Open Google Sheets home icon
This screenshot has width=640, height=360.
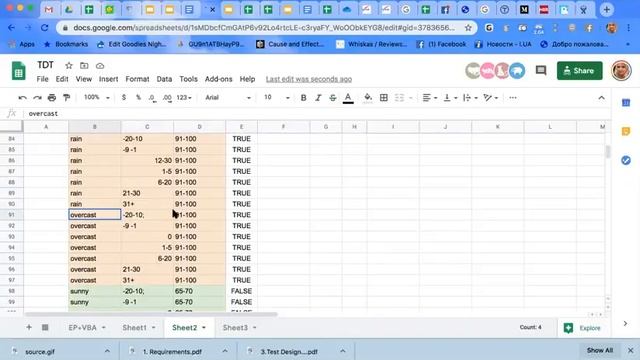click(18, 71)
